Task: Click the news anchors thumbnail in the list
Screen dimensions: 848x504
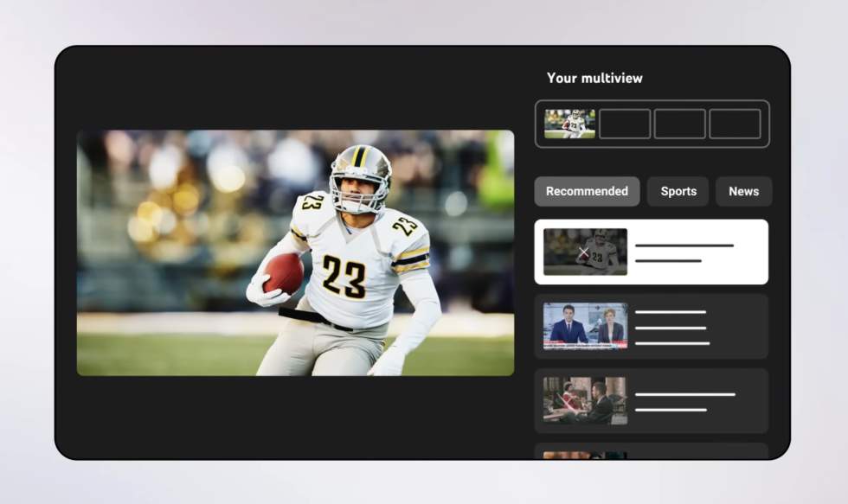Action: (x=585, y=326)
